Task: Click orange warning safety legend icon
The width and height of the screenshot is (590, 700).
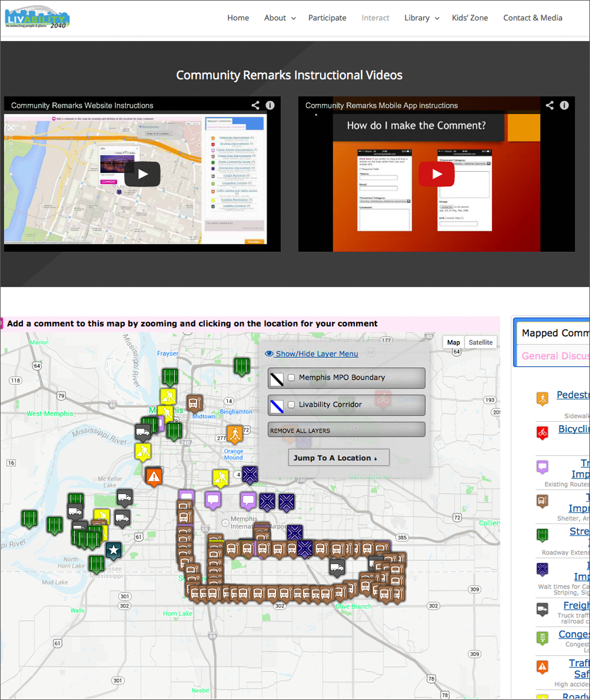Action: click(x=542, y=667)
